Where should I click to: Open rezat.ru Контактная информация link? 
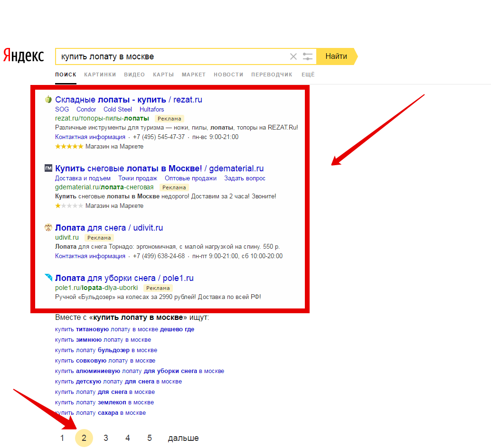point(90,137)
